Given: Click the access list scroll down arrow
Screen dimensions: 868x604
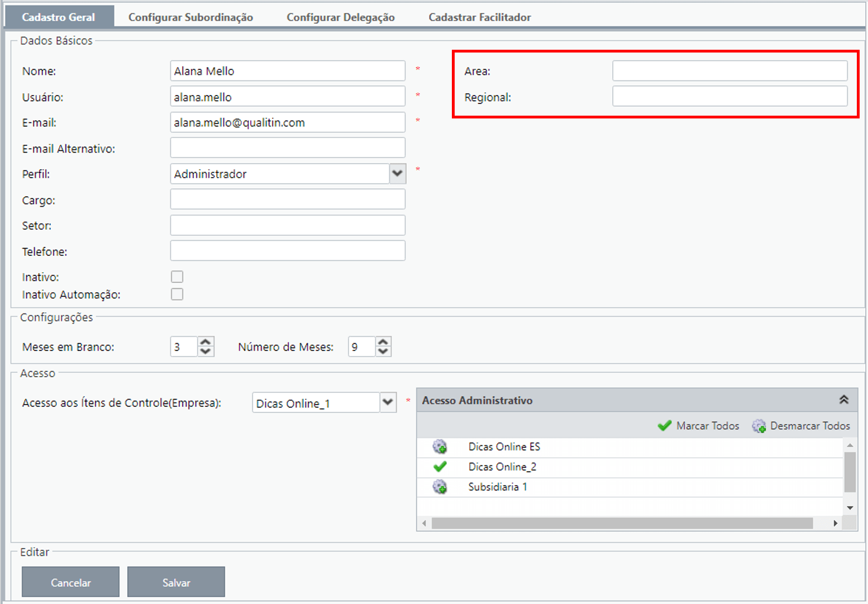Looking at the screenshot, I should [850, 508].
